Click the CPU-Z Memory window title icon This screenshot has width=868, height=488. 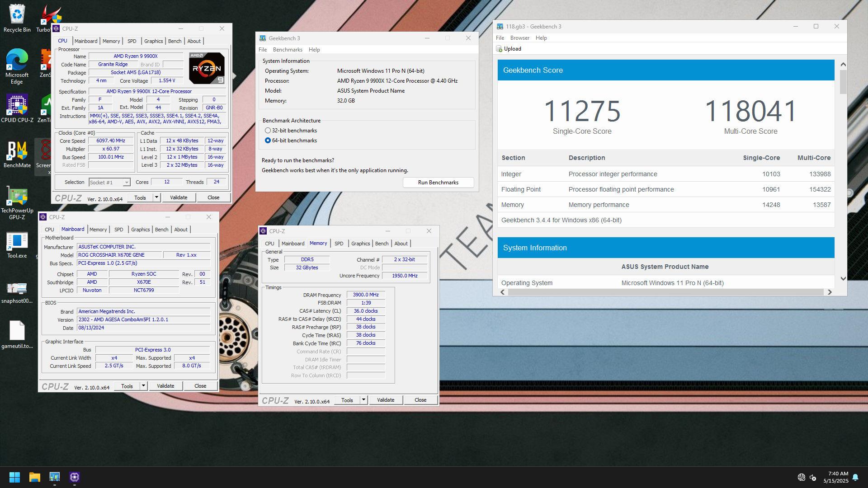(263, 231)
